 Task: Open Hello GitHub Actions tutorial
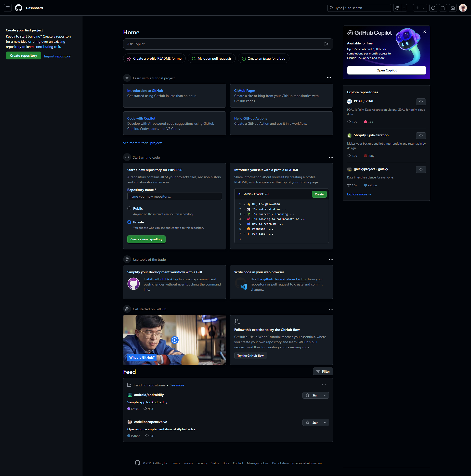click(251, 119)
